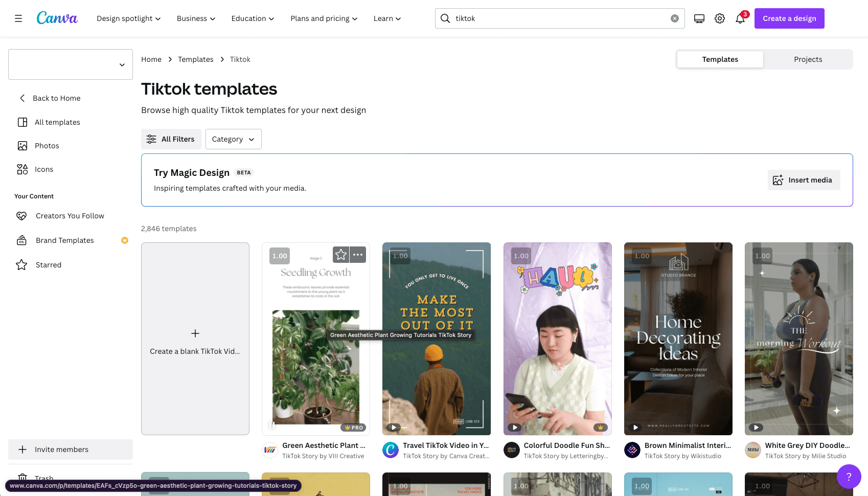Screen dimensions: 868x496
Task: Open the HAUL doodle template
Action: (x=558, y=339)
